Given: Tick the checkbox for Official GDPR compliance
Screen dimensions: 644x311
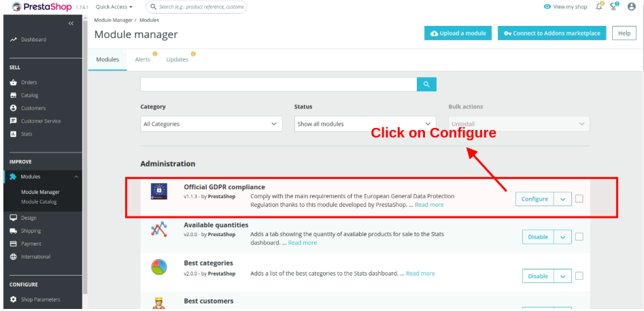Looking at the screenshot, I should click(x=579, y=199).
